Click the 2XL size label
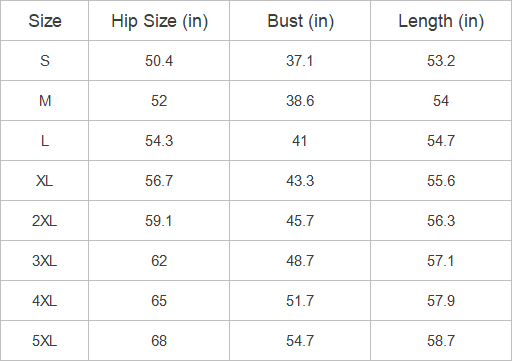 tap(45, 221)
